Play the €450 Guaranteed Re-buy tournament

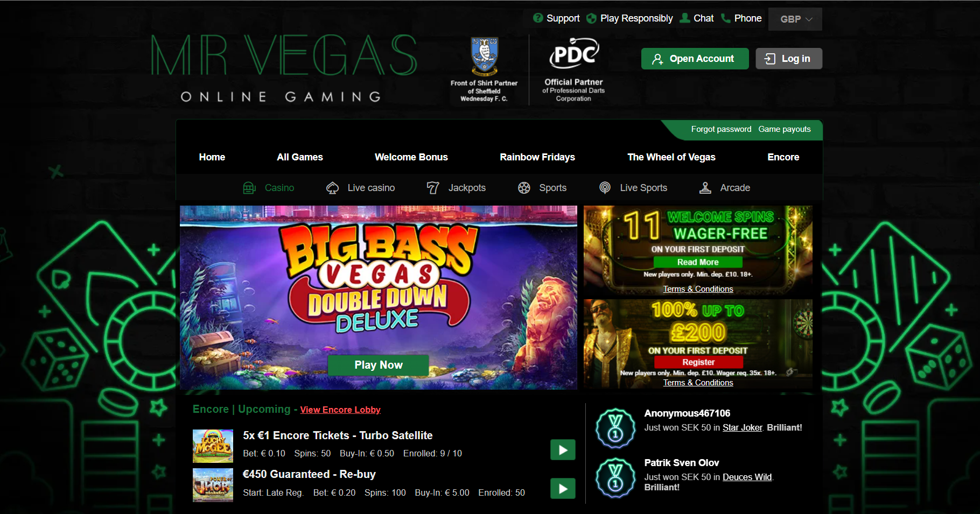563,489
